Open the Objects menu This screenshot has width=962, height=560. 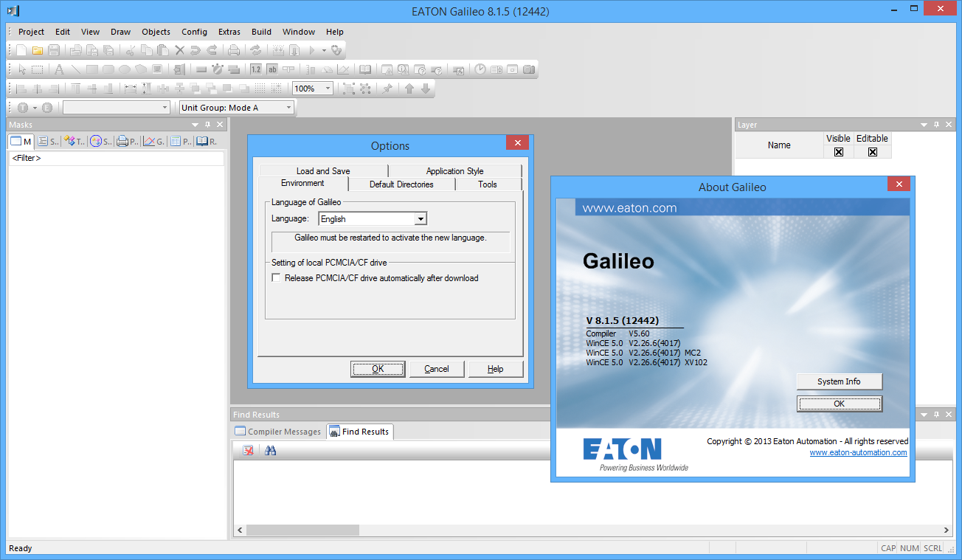coord(156,32)
